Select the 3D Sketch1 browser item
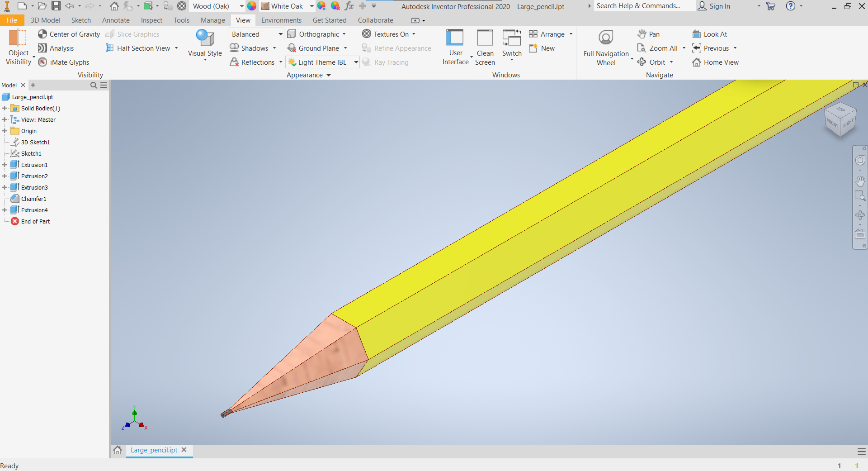The image size is (868, 471). pos(30,142)
